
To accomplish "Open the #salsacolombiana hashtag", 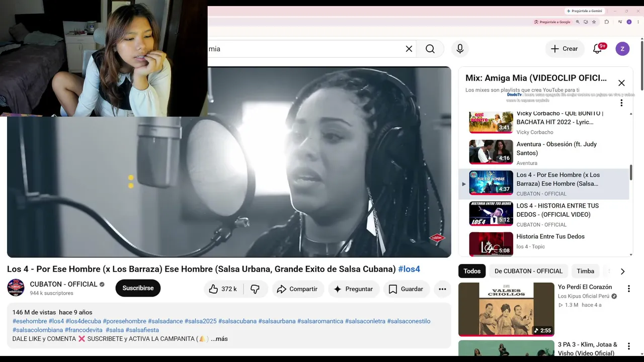I will [38, 330].
